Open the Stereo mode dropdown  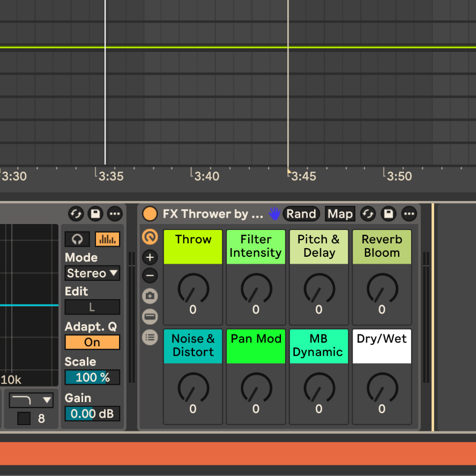(92, 273)
